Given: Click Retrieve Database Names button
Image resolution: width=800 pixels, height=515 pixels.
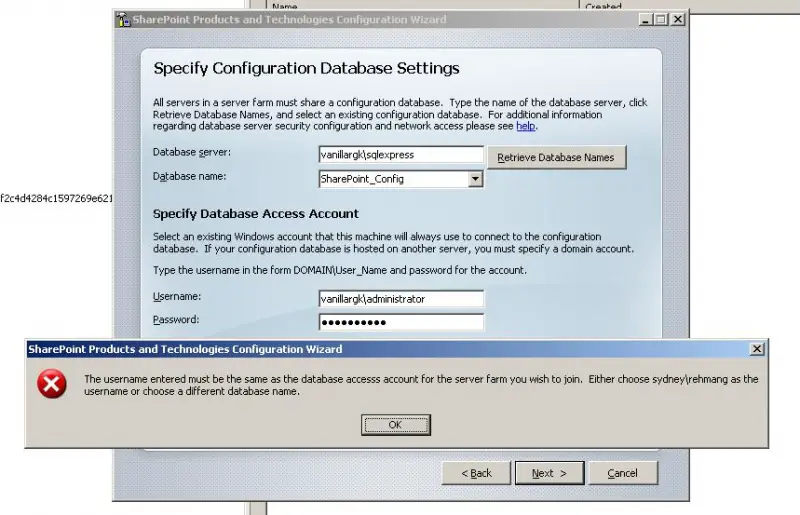Looking at the screenshot, I should tap(556, 157).
